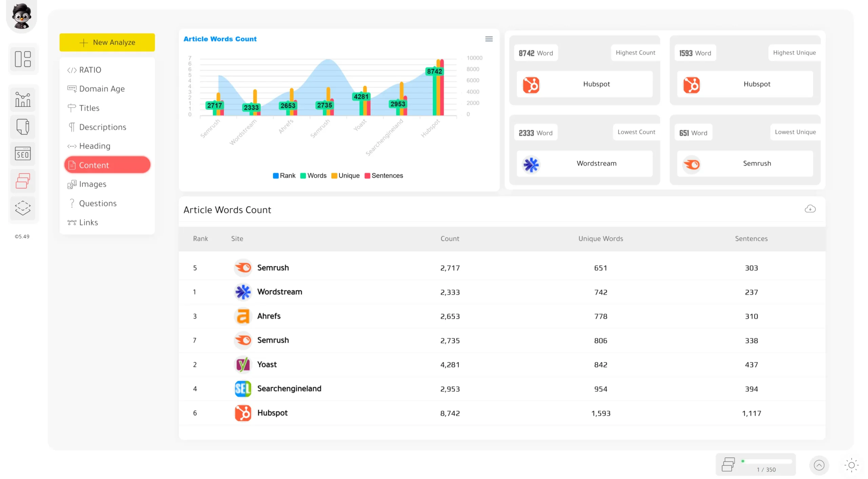The height and width of the screenshot is (479, 868).
Task: Open Links section
Action: pyautogui.click(x=107, y=222)
